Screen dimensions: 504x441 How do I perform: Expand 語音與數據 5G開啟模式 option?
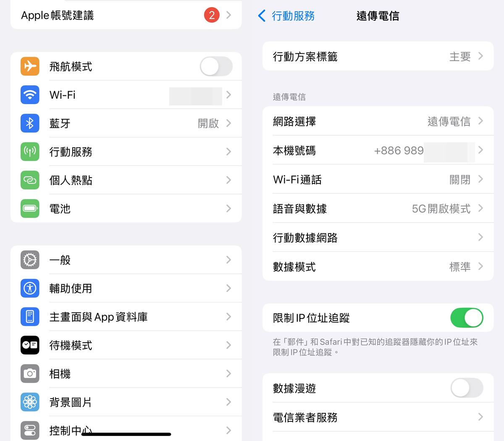click(x=378, y=208)
